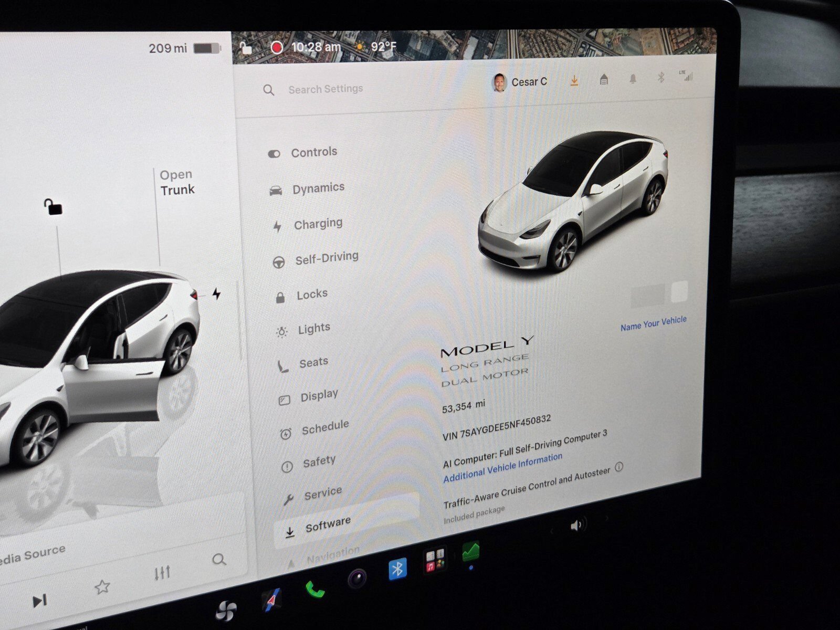Screen dimensions: 840x630
Task: Tap the VIN 7SAYGDEE5NF450832 text
Action: tap(496, 427)
